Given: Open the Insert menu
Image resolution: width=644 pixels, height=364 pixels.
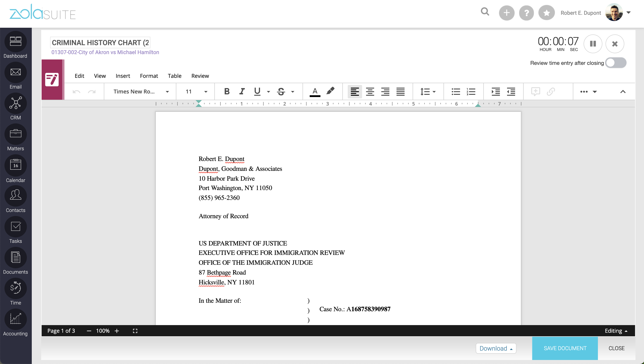Looking at the screenshot, I should [123, 76].
